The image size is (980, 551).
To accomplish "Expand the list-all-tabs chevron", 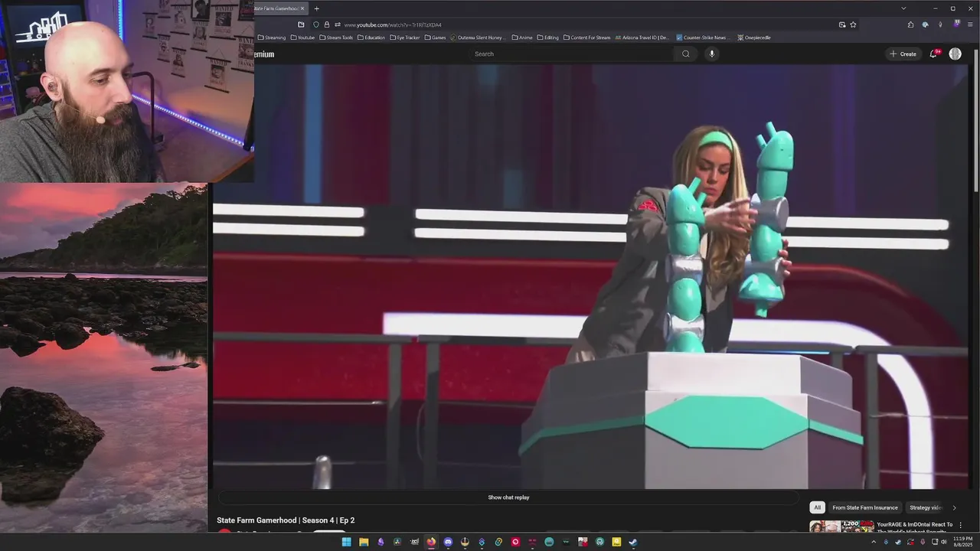I will pos(903,8).
